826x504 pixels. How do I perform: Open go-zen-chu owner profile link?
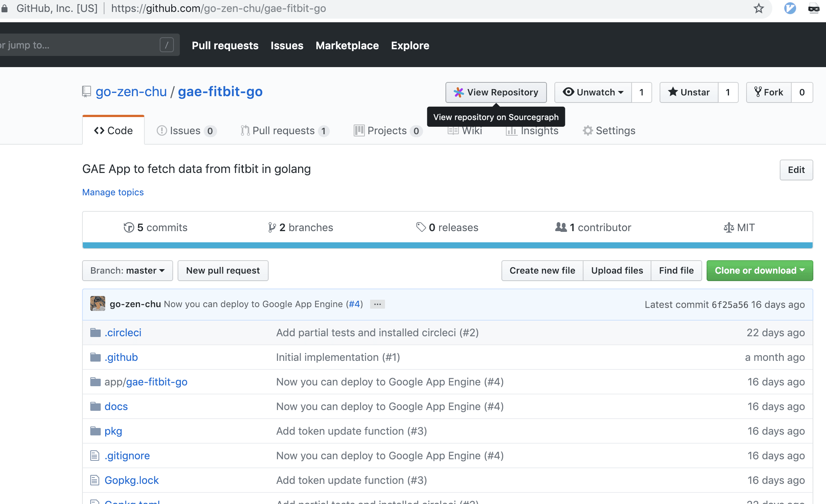point(131,92)
